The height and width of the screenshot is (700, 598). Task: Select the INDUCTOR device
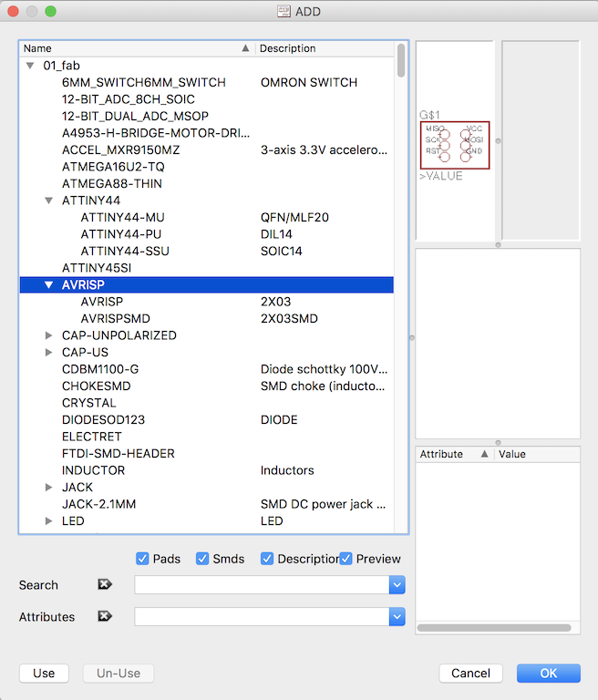coord(206,470)
